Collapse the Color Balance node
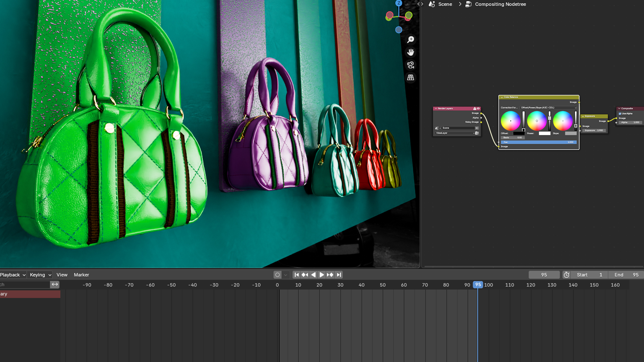The height and width of the screenshot is (362, 644). 502,97
